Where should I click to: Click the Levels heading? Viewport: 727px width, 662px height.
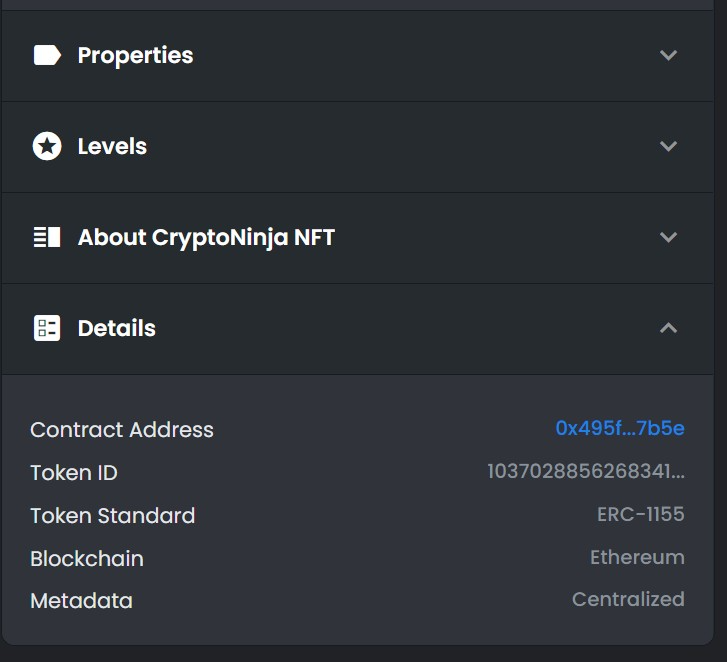pyautogui.click(x=112, y=146)
